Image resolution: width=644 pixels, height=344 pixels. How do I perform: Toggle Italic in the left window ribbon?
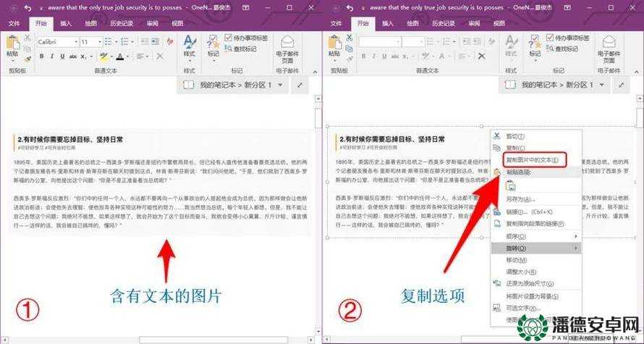(52, 56)
